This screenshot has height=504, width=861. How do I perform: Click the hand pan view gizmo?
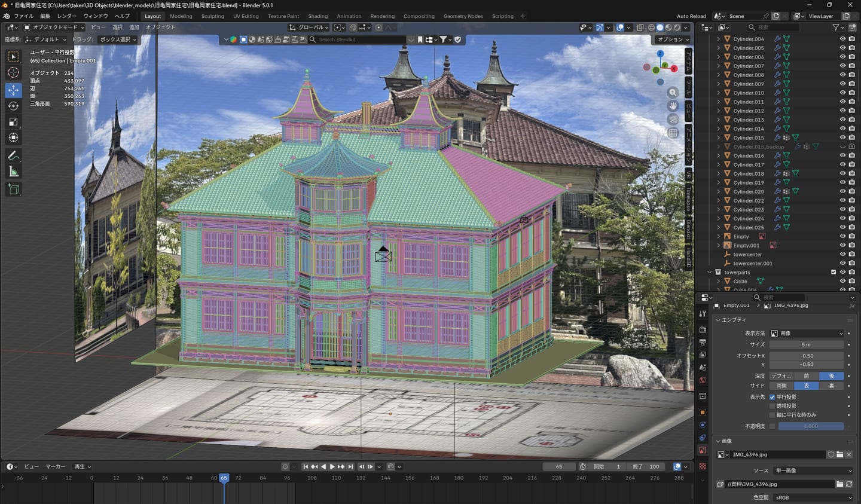pyautogui.click(x=673, y=106)
